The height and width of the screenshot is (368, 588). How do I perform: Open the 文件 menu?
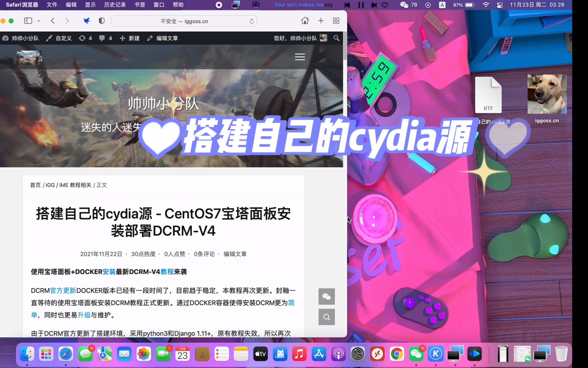coord(52,5)
